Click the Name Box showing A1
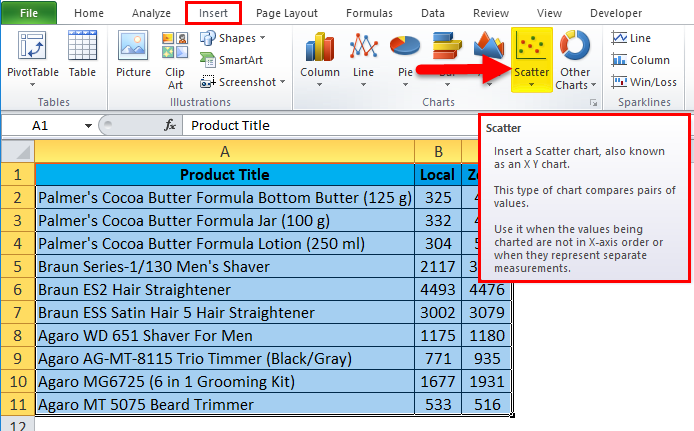 [x=42, y=126]
